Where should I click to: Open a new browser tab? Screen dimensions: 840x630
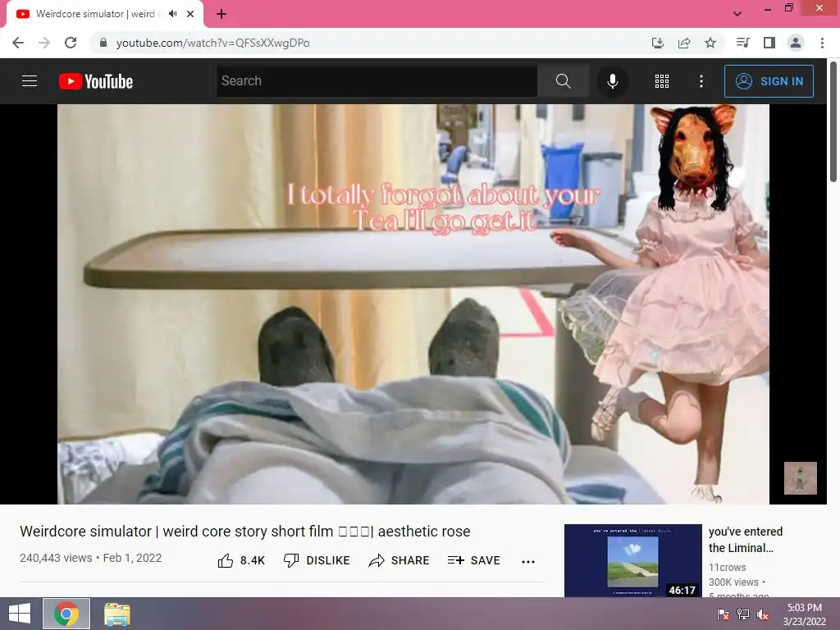point(221,14)
